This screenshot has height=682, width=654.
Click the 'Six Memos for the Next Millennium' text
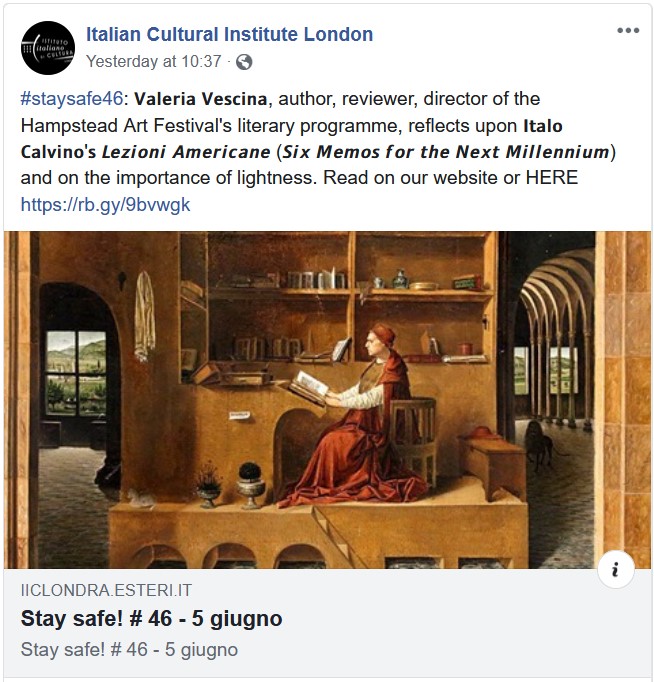click(x=446, y=152)
